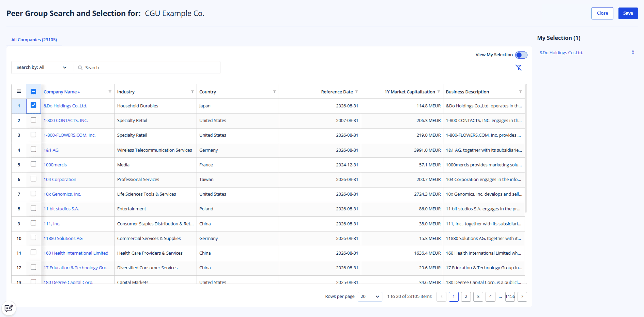Check the 104 Corporation row checkbox
644x317 pixels.
[33, 179]
